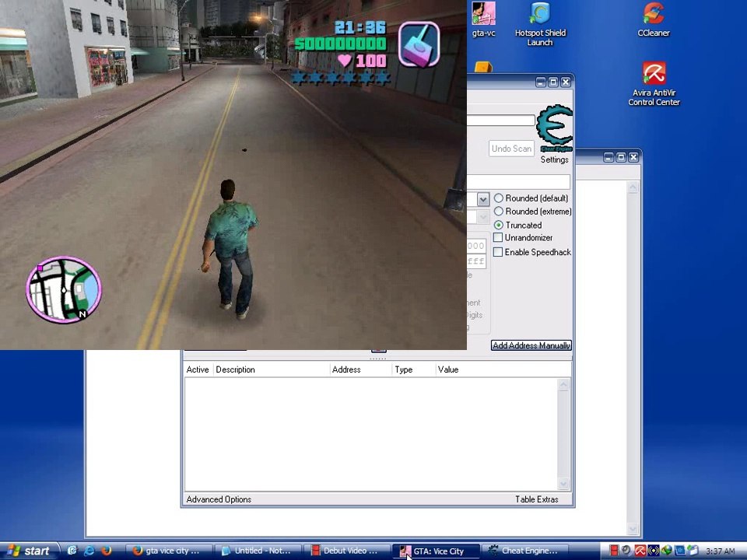This screenshot has height=560, width=747.
Task: Click the health counter 100 in HUD
Action: pyautogui.click(x=371, y=61)
